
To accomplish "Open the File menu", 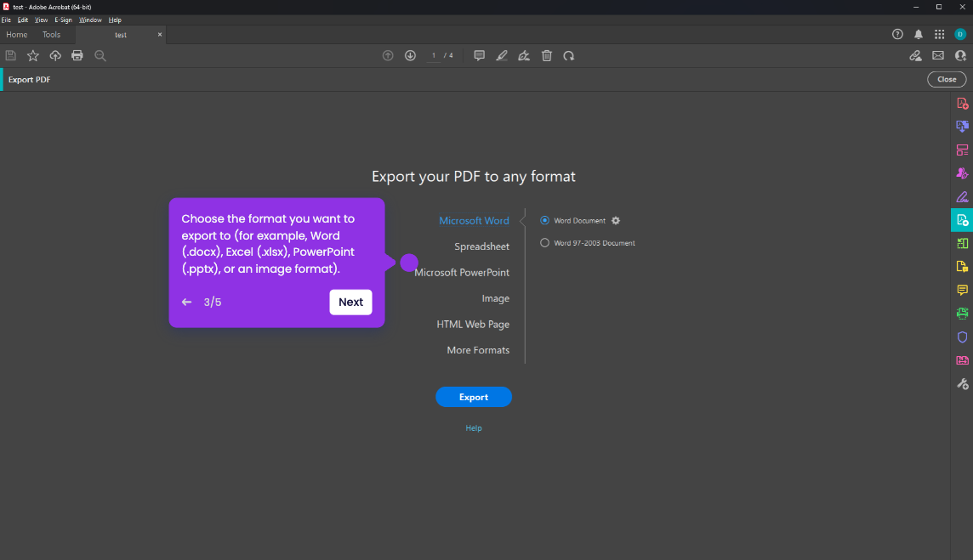I will click(x=6, y=20).
